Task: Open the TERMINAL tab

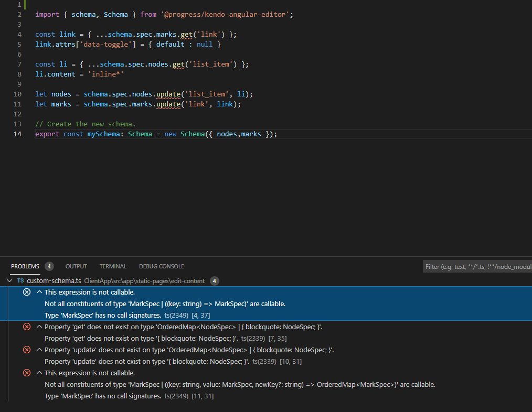Action: [113, 266]
